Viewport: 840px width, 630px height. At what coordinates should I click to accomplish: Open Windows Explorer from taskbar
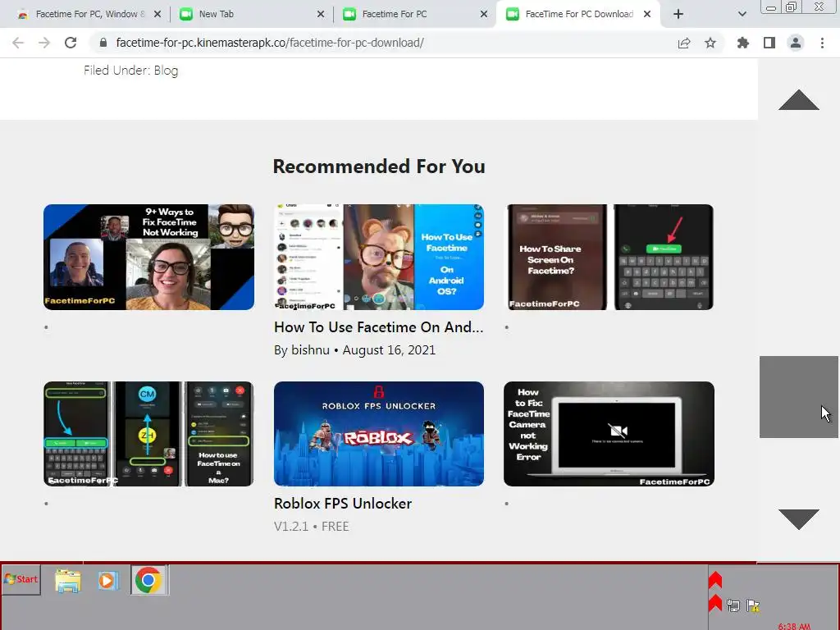(68, 581)
